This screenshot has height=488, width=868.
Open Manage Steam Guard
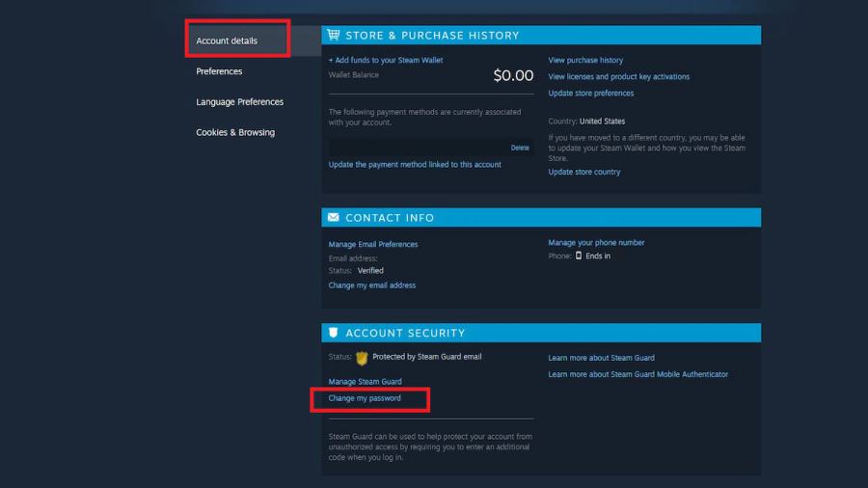pyautogui.click(x=365, y=381)
